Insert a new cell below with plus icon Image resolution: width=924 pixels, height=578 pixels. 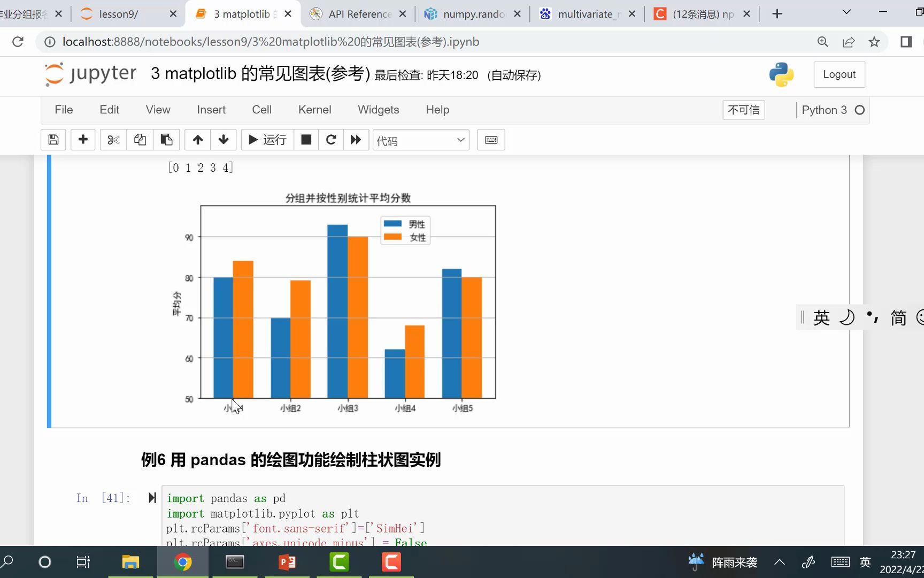[x=83, y=140]
